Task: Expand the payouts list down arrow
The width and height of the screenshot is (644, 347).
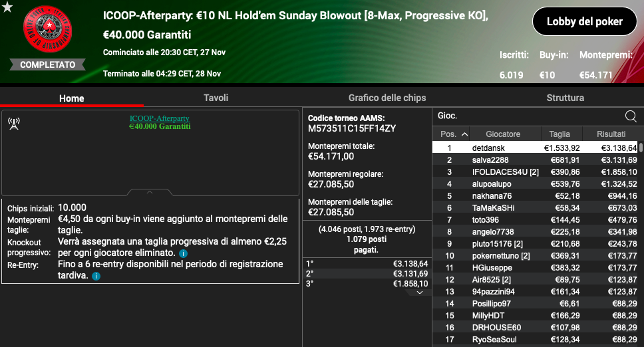Action: [x=419, y=292]
